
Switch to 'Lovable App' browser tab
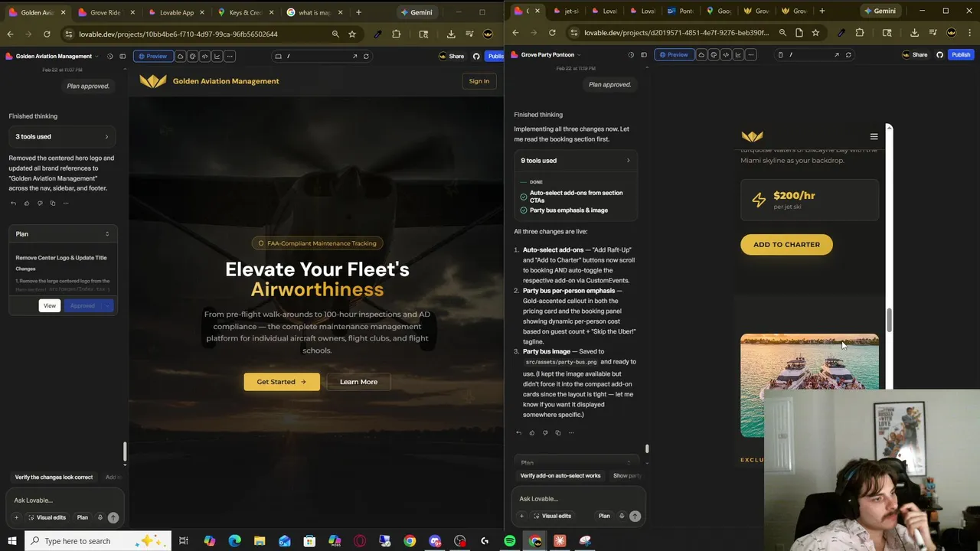click(x=176, y=12)
